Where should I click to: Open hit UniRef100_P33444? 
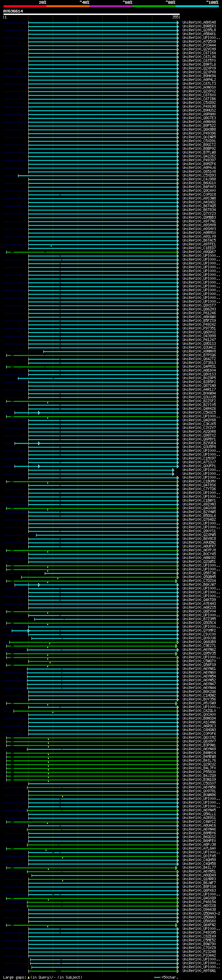[x=199, y=45]
